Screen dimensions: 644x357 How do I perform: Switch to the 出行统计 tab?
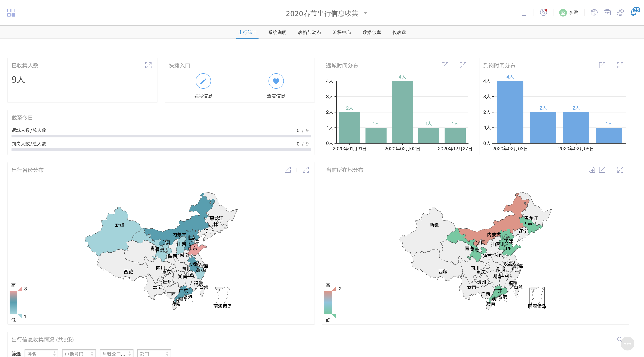pos(247,32)
